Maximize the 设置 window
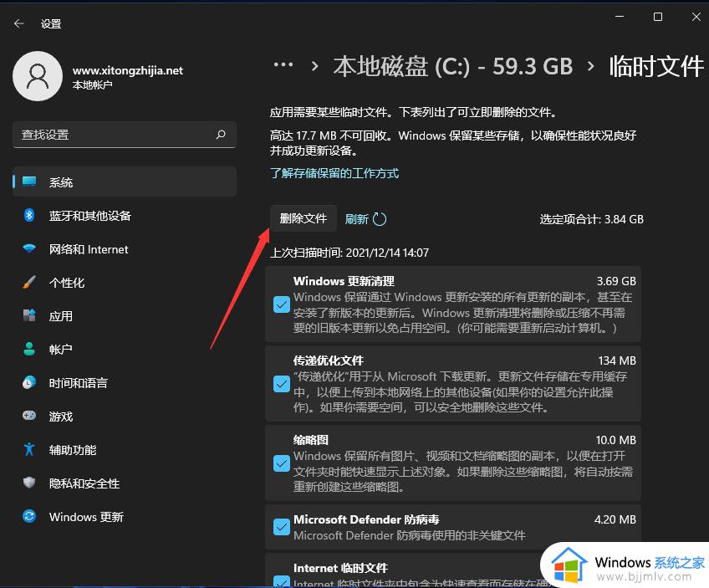The height and width of the screenshot is (588, 709). (x=658, y=17)
